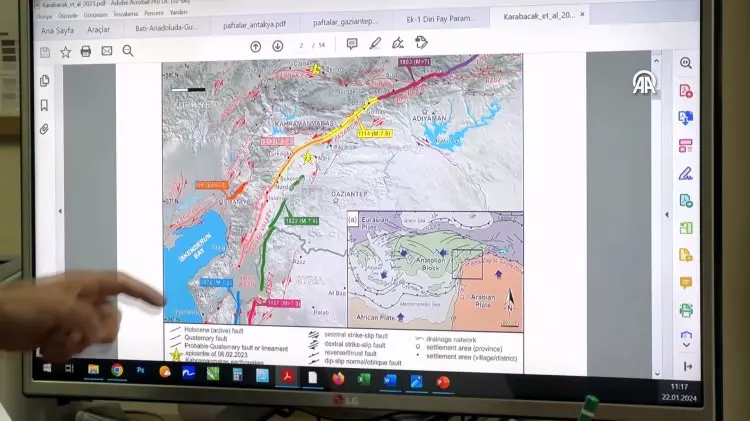Send the file via the email envelope icon

(x=107, y=51)
